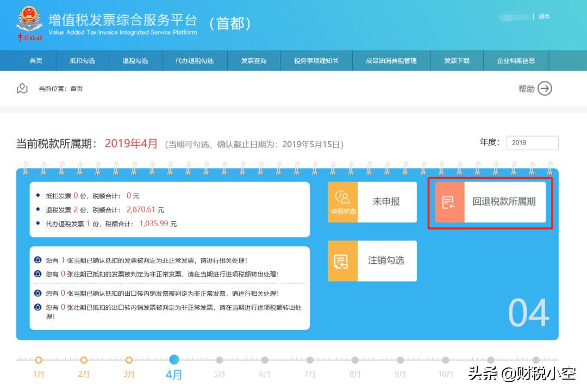The image size is (587, 392).
Task: Open 企业档案信息 from the navigation bar
Action: point(515,60)
